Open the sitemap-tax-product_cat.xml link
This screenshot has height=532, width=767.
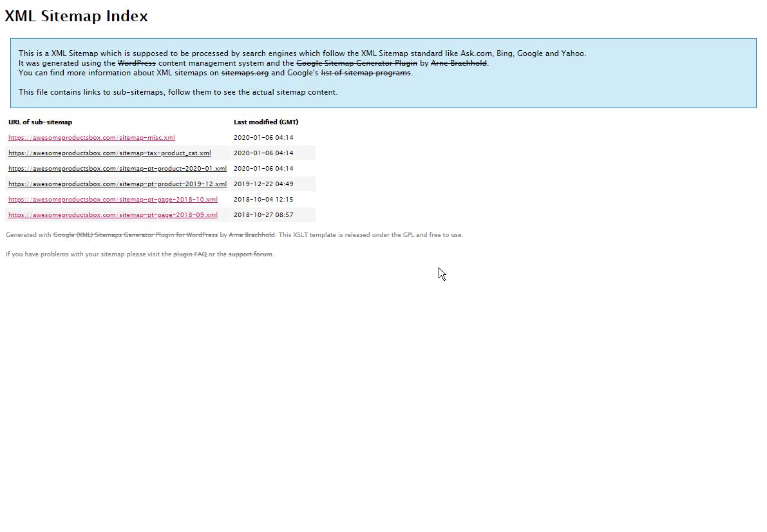click(109, 153)
